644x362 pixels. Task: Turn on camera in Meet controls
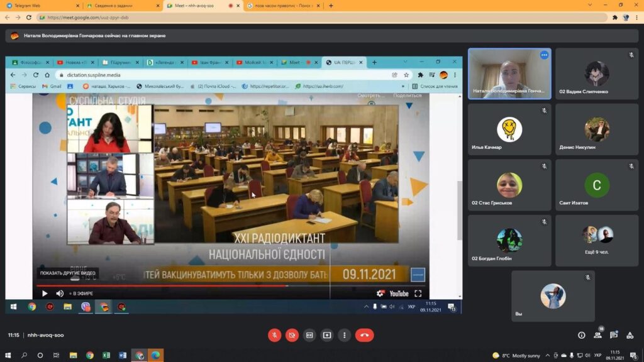point(292,335)
